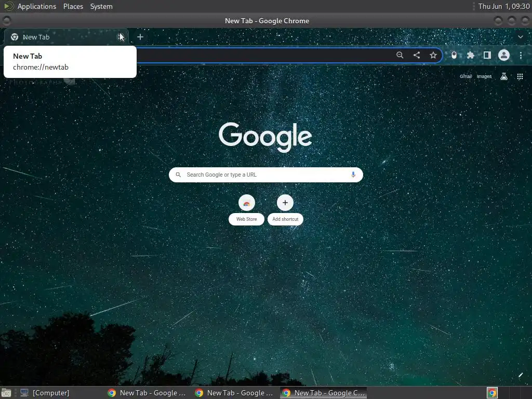Open the Chrome profile avatar
Image resolution: width=532 pixels, height=399 pixels.
click(x=504, y=55)
